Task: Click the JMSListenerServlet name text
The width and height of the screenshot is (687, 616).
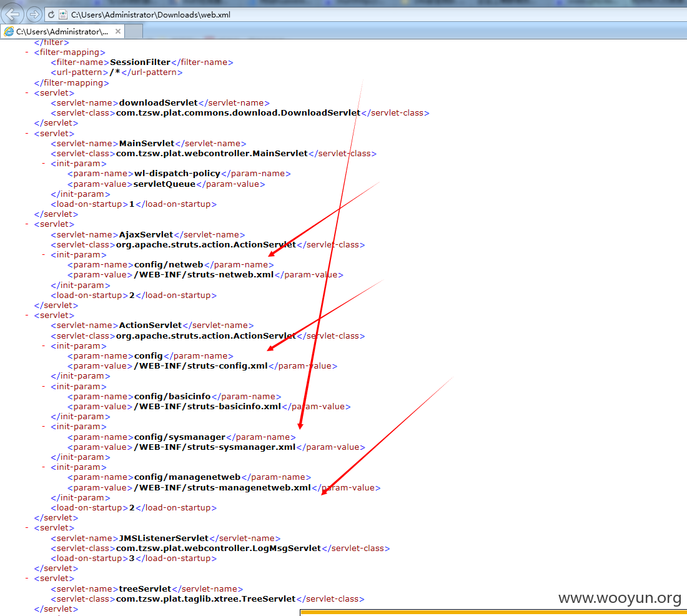Action: pyautogui.click(x=164, y=538)
